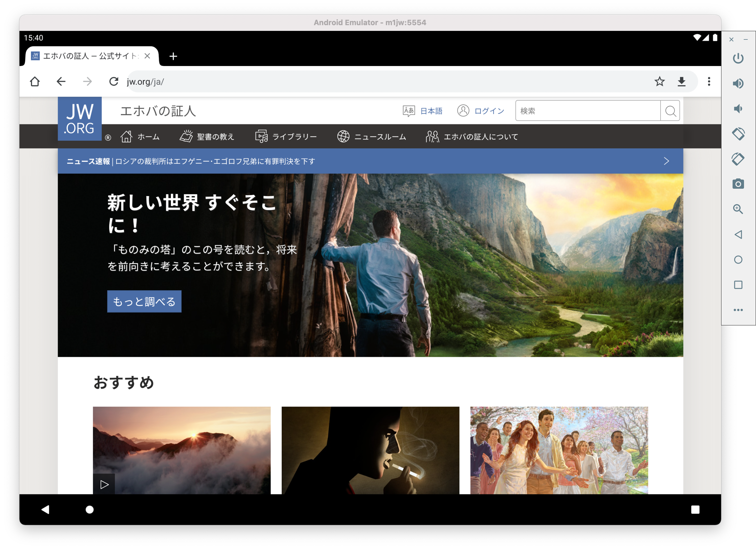The image size is (756, 549).
Task: Tap the Android back triangle button
Action: click(x=45, y=509)
